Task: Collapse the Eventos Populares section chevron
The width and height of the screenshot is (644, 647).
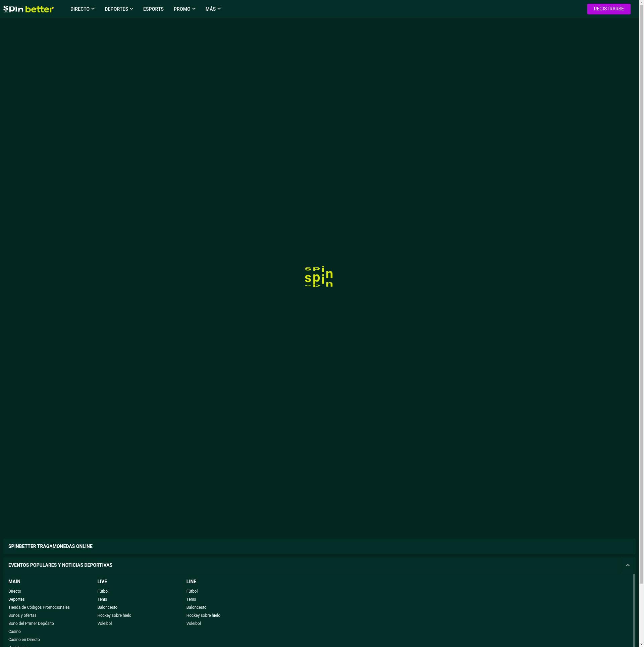Action: click(628, 565)
